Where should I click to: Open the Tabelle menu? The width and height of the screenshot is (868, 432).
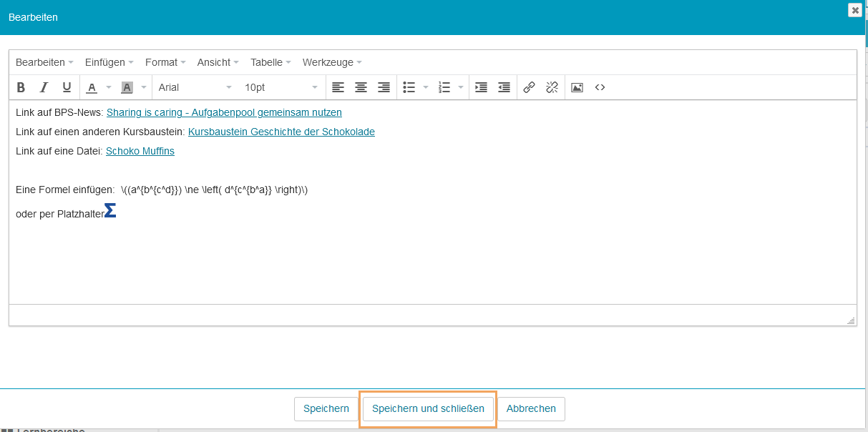(267, 62)
